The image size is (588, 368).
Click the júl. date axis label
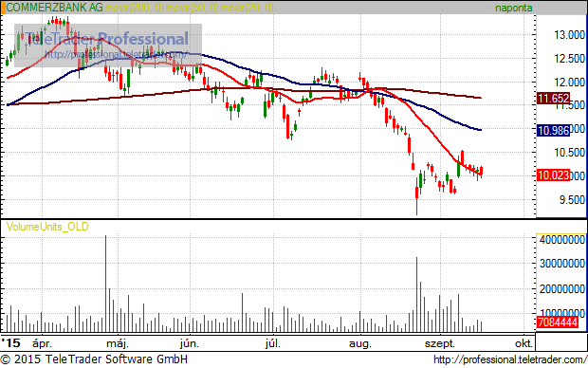tap(272, 343)
